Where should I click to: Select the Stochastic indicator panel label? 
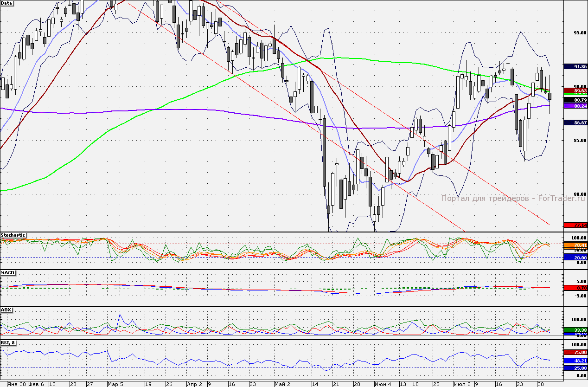click(x=13, y=235)
